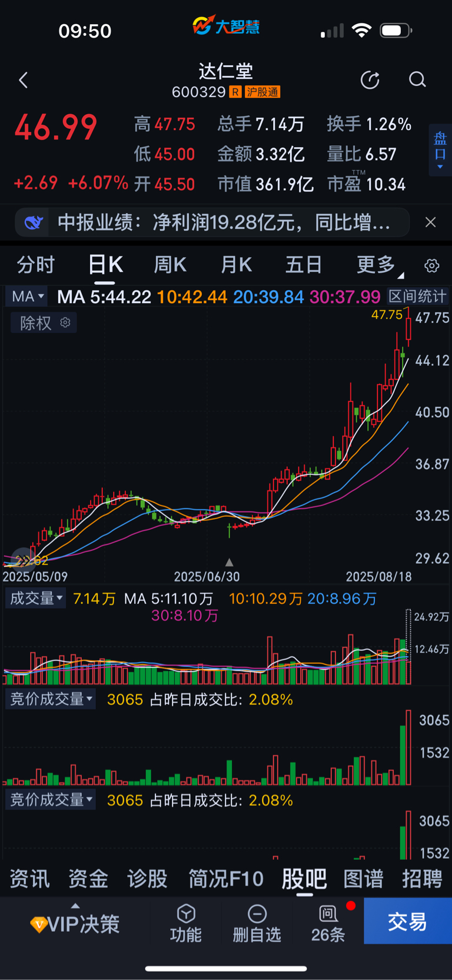Open chart settings gear icon
Viewport: 452px width, 980px height.
click(432, 265)
